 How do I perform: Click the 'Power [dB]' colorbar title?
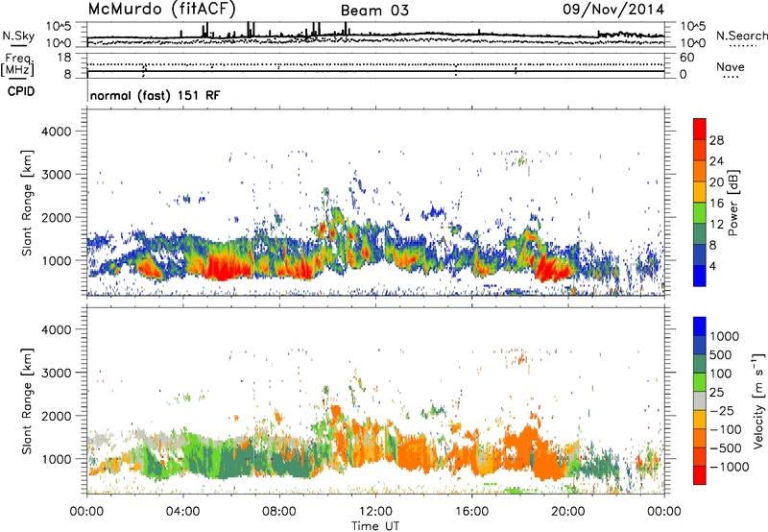(x=733, y=203)
